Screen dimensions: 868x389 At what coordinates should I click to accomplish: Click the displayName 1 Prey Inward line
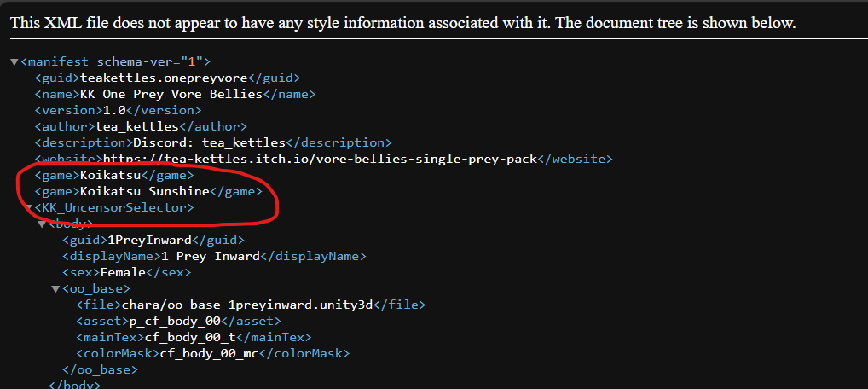(214, 257)
